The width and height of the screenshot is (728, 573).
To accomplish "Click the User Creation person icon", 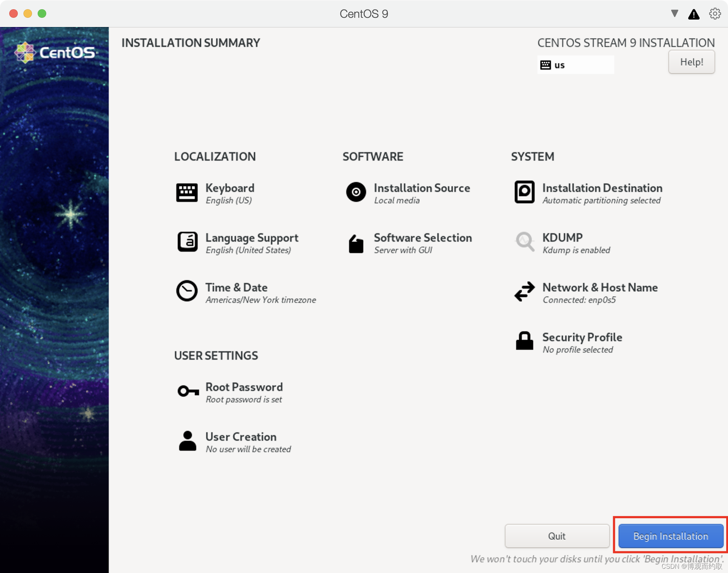I will (x=187, y=441).
